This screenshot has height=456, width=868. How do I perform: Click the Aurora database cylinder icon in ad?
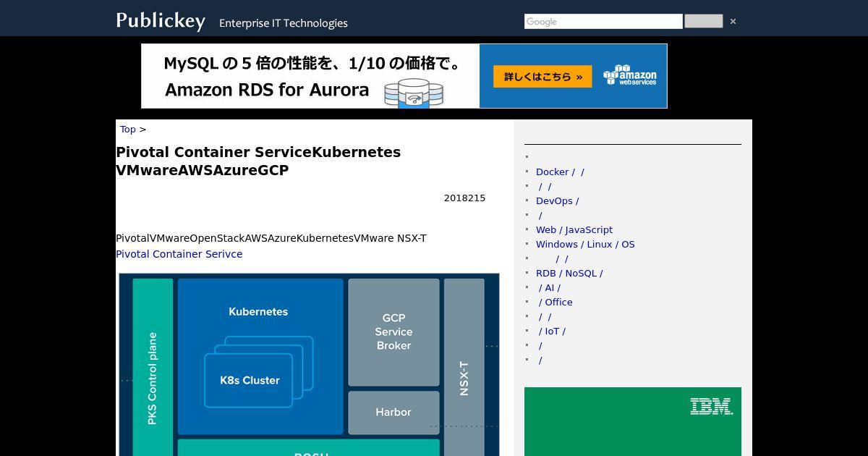pos(413,93)
